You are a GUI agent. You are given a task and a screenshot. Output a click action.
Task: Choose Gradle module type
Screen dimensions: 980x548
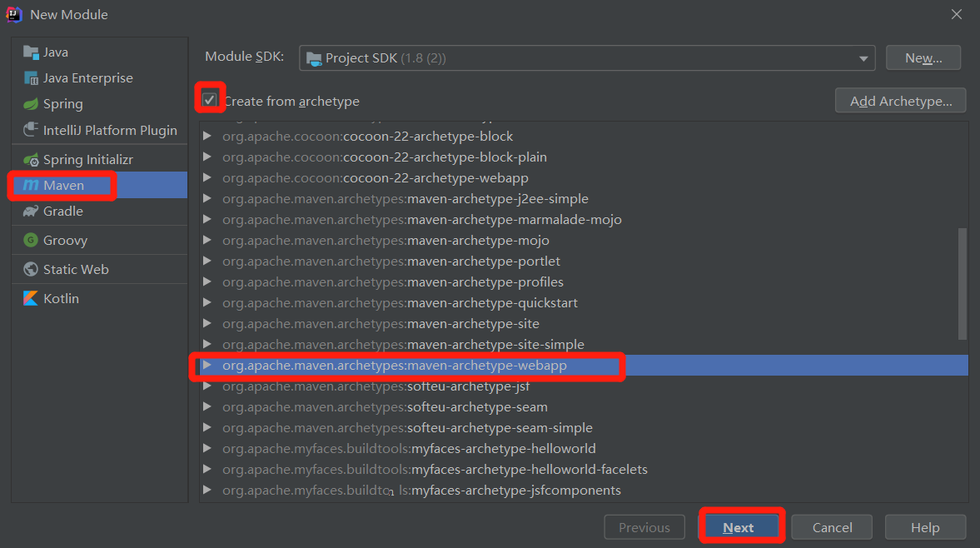coord(99,212)
